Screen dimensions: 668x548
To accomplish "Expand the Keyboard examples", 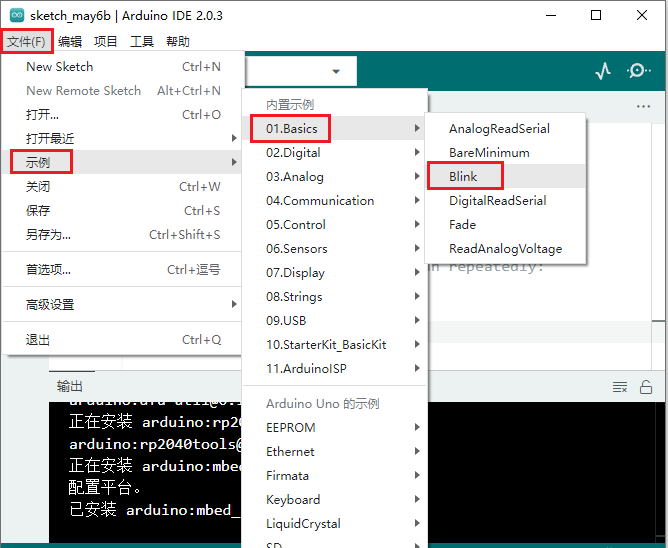I will pos(334,499).
